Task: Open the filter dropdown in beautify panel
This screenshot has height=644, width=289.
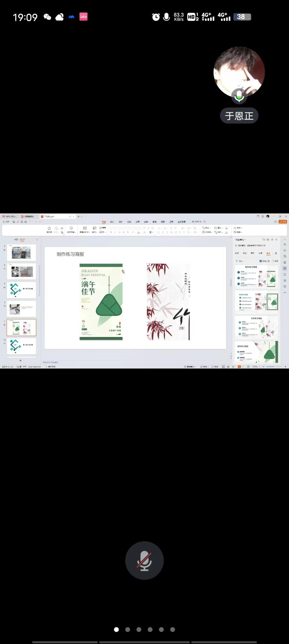Action: (240, 261)
